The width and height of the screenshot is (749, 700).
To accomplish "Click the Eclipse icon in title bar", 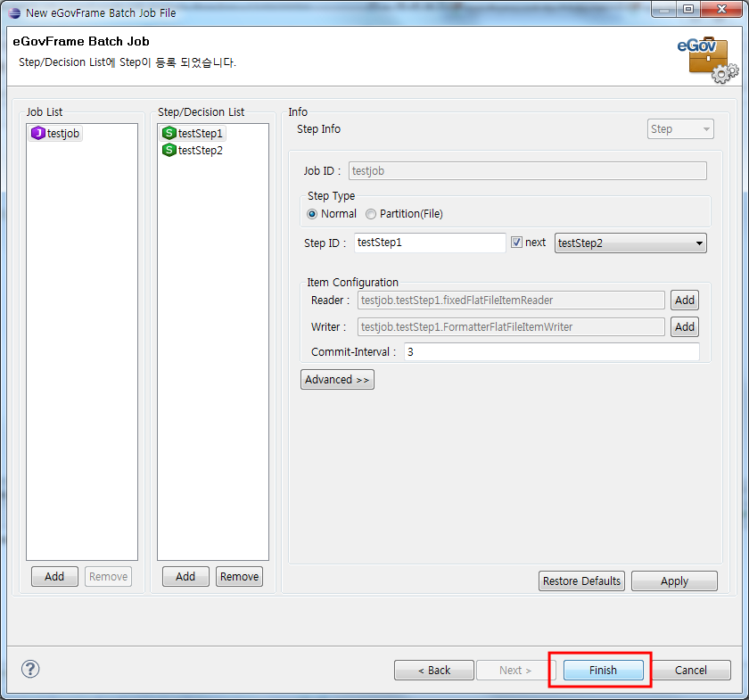I will tap(14, 12).
